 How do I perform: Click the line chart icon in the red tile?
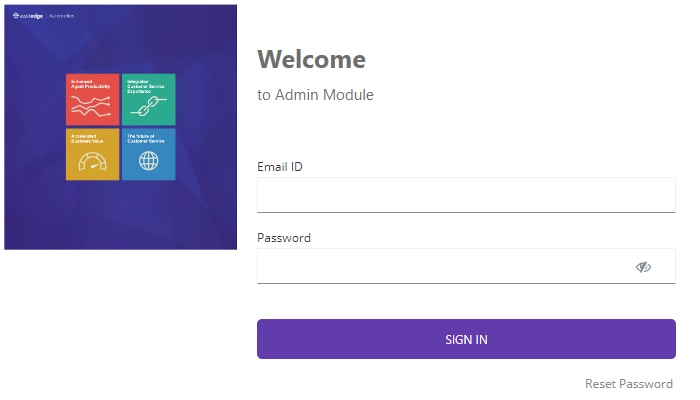[x=91, y=106]
